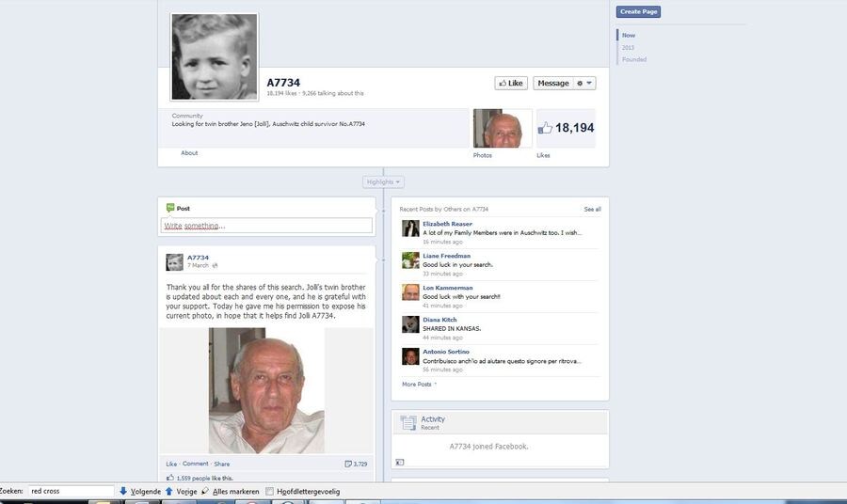Click the Write something text box

(x=267, y=226)
